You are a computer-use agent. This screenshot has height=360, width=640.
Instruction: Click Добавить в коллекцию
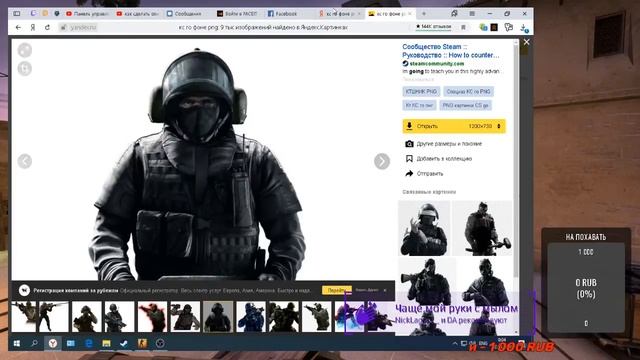coord(444,158)
